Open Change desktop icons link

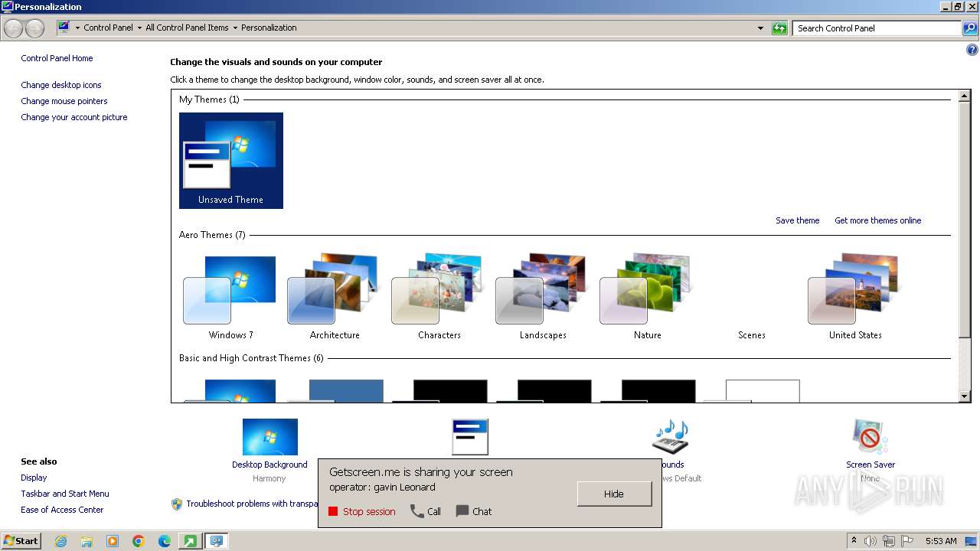61,85
